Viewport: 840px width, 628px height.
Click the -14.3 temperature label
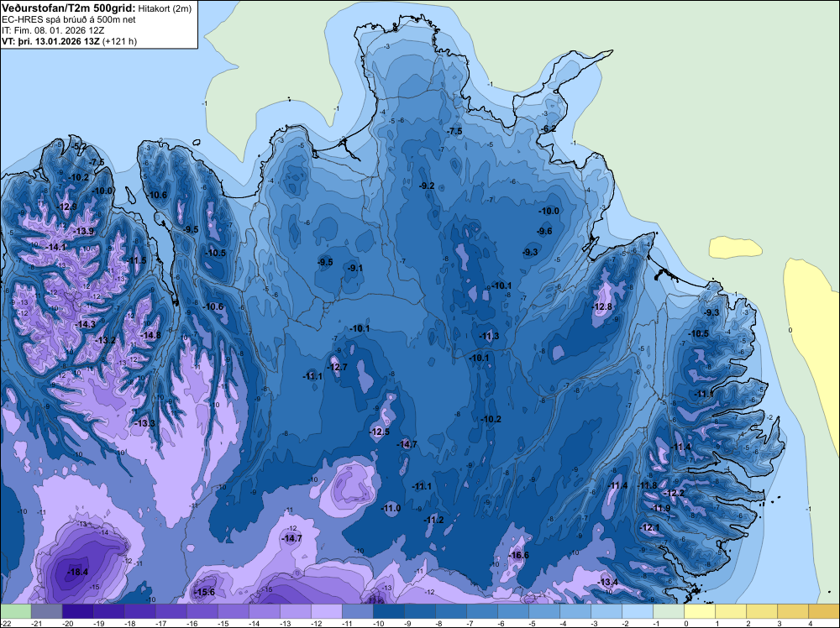(x=85, y=324)
